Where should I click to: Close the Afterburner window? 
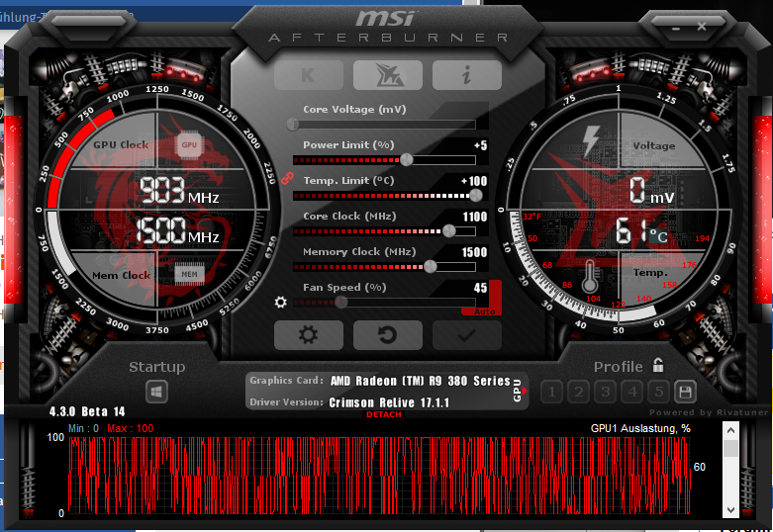pyautogui.click(x=702, y=26)
